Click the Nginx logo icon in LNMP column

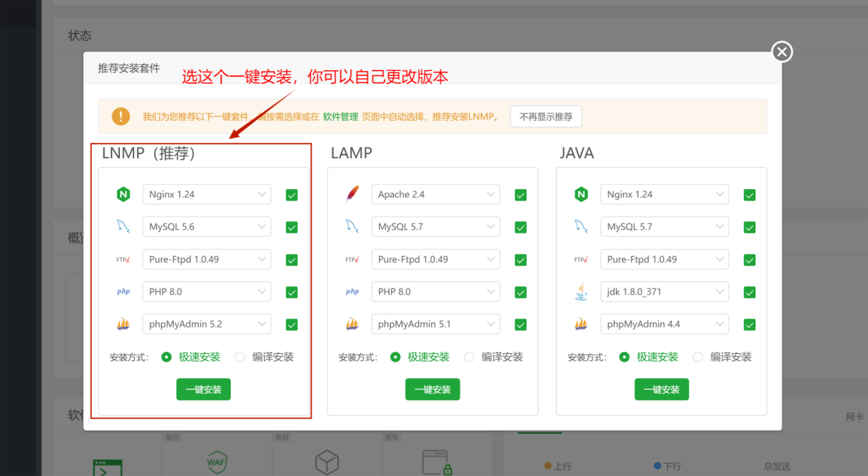tap(123, 195)
